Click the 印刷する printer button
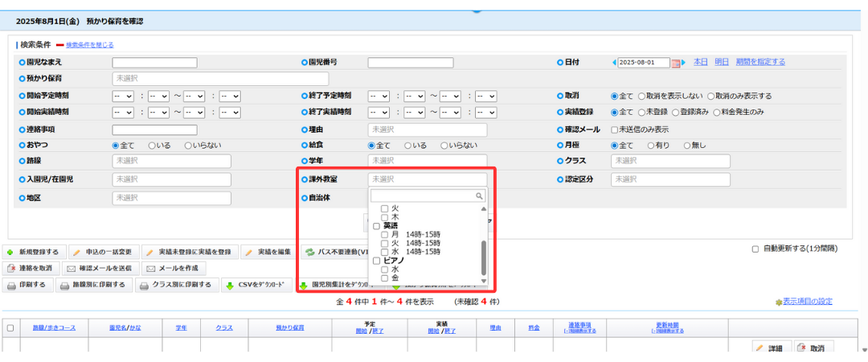The width and height of the screenshot is (868, 362). (29, 285)
